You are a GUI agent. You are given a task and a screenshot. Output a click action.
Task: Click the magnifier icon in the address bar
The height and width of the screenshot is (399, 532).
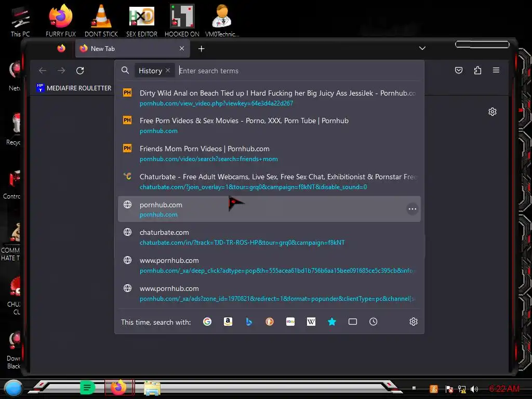pyautogui.click(x=125, y=70)
